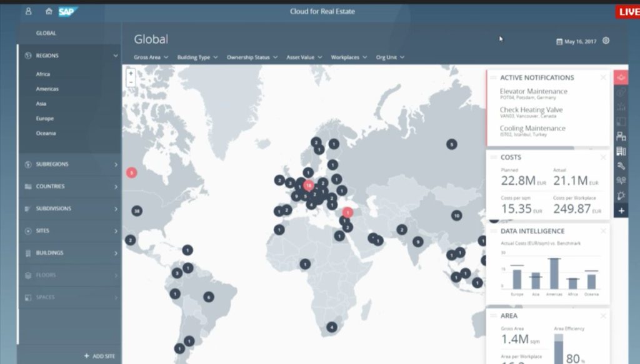640x364 pixels.
Task: Open the Elevator Maintenance notification
Action: pos(534,94)
